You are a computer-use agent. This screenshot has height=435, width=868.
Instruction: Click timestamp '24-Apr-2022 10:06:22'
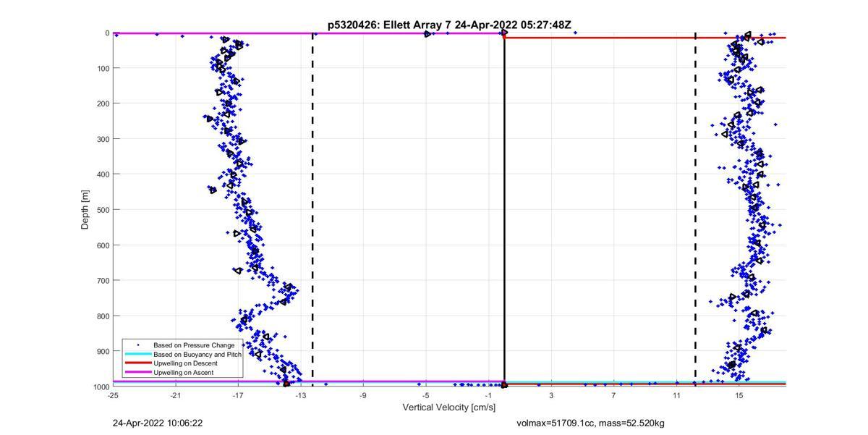[158, 423]
